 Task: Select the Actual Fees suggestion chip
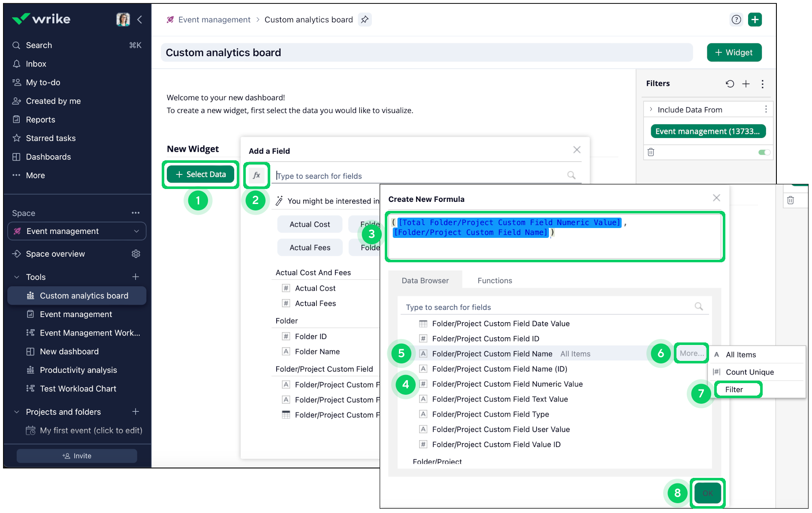point(310,247)
